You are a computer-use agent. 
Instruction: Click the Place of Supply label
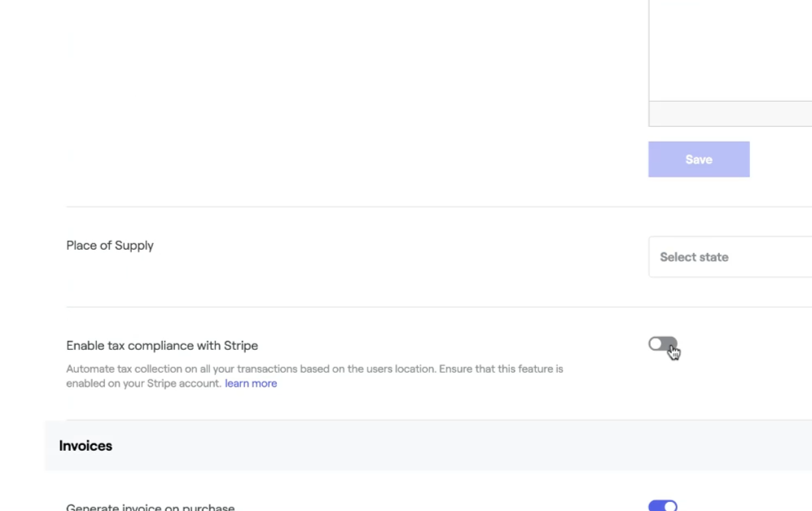pyautogui.click(x=110, y=246)
